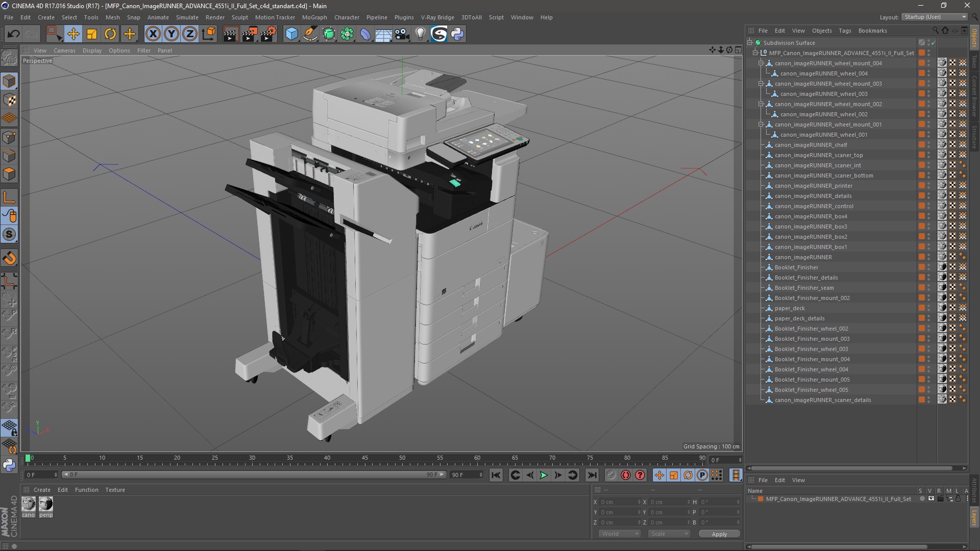The height and width of the screenshot is (551, 980).
Task: Open the World coordinate system dropdown
Action: pyautogui.click(x=620, y=534)
